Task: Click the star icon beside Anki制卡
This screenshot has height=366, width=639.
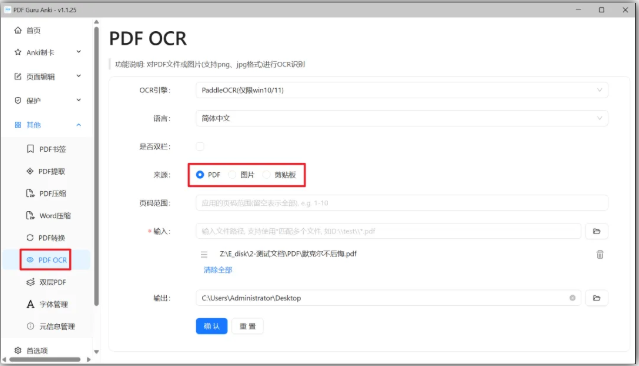Action: click(18, 52)
